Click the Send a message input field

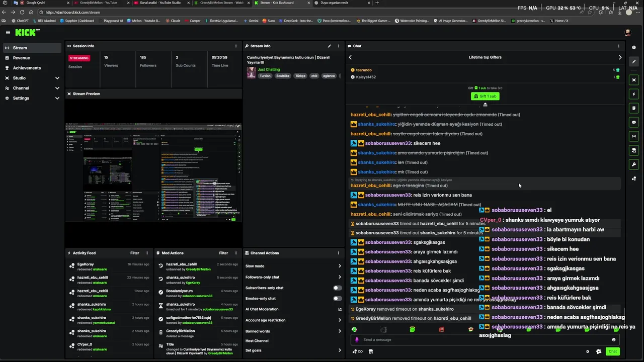[x=485, y=339]
